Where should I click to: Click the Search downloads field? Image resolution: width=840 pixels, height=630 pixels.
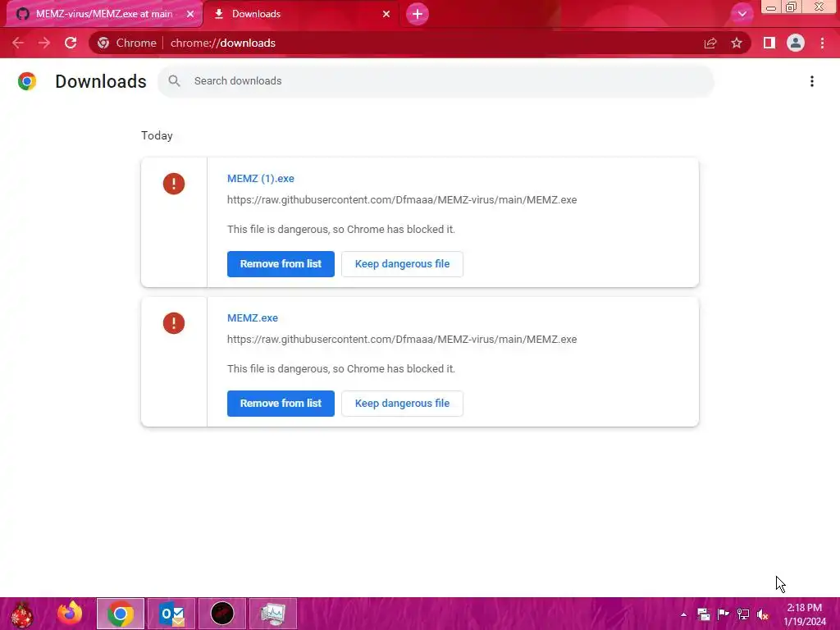pyautogui.click(x=436, y=81)
